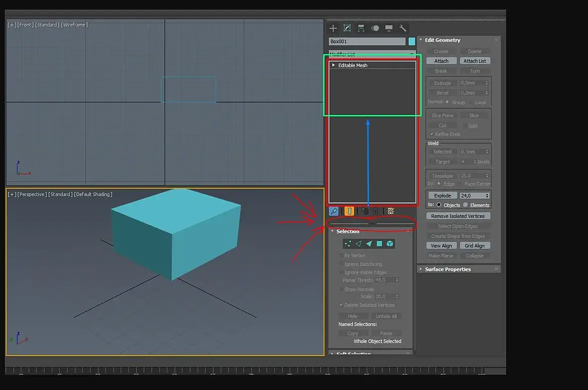This screenshot has height=390, width=588.
Task: Expand the Editable Mesh stack entry
Action: point(333,65)
